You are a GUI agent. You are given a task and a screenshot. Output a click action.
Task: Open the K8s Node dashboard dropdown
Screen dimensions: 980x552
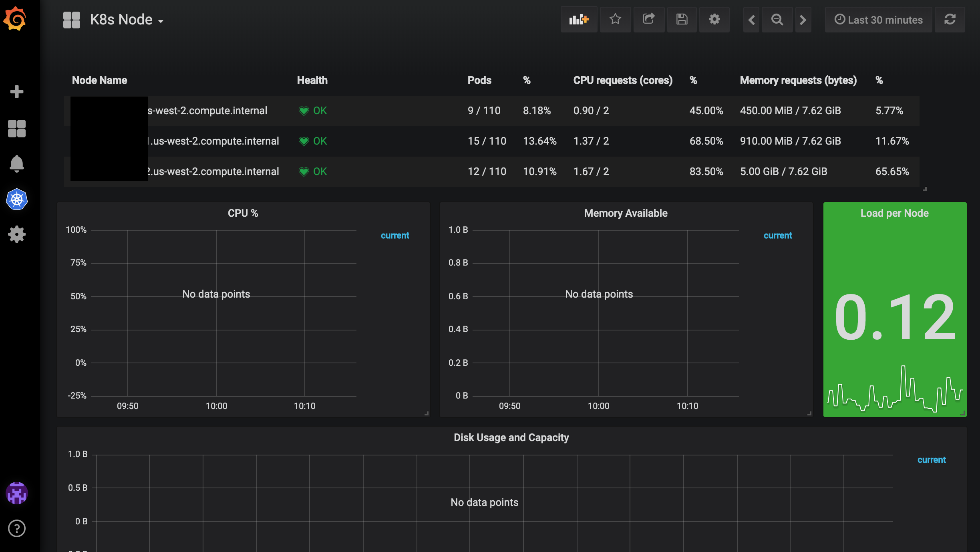pyautogui.click(x=126, y=19)
